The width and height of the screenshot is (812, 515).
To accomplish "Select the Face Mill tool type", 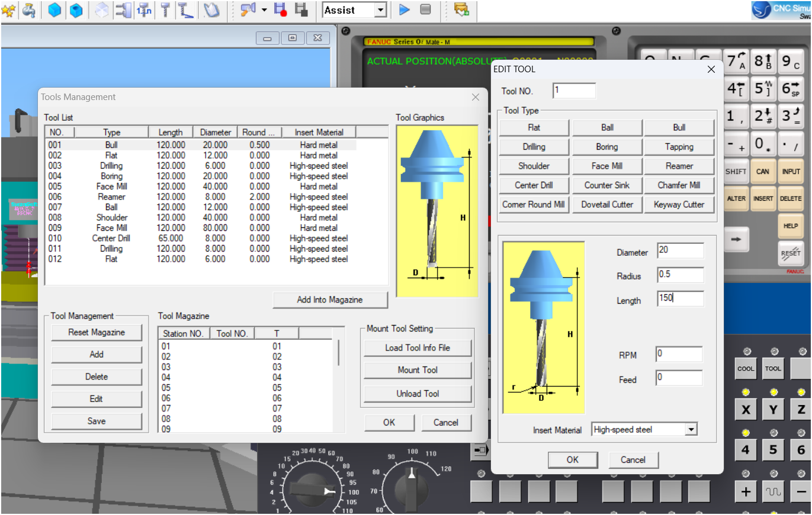I will click(606, 166).
